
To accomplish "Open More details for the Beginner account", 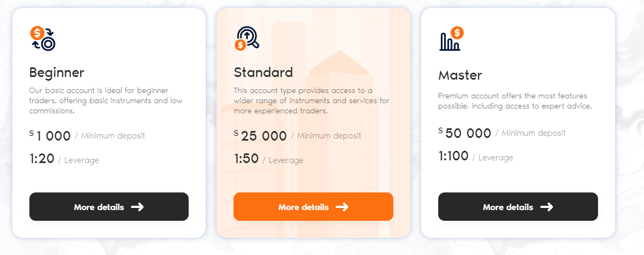I will tap(109, 206).
